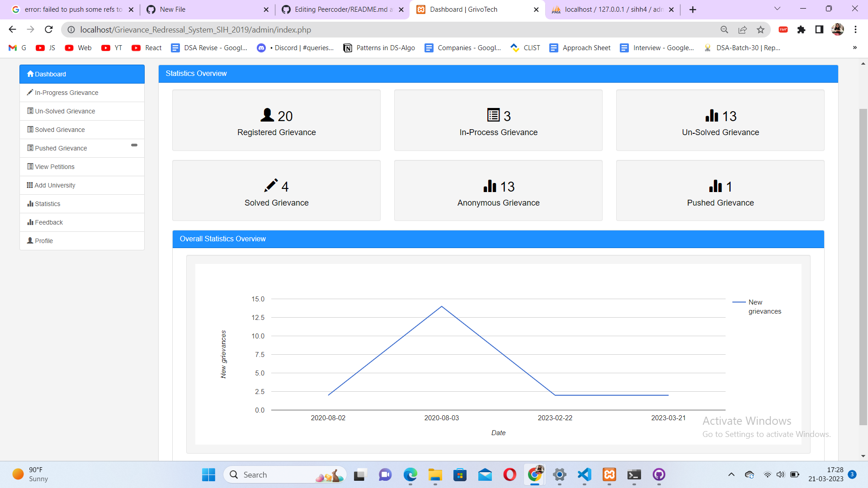Open the Solved Grievance sidebar link
The height and width of the screenshot is (488, 868).
[x=60, y=130]
